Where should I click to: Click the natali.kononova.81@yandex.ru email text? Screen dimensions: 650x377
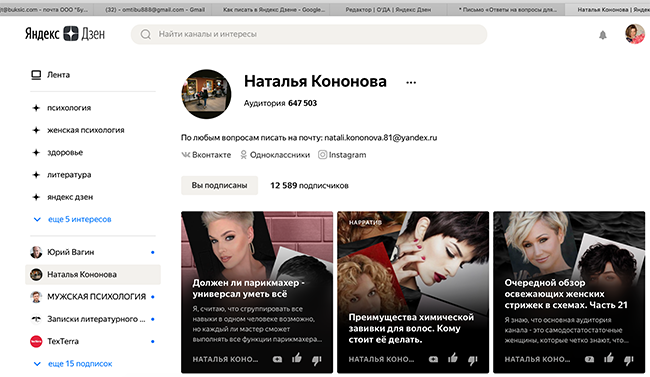pos(381,138)
